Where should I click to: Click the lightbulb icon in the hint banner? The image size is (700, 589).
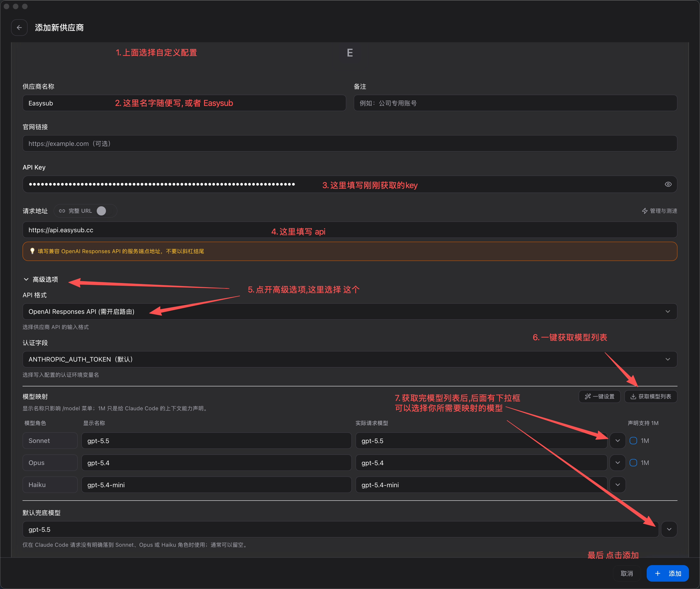(32, 251)
